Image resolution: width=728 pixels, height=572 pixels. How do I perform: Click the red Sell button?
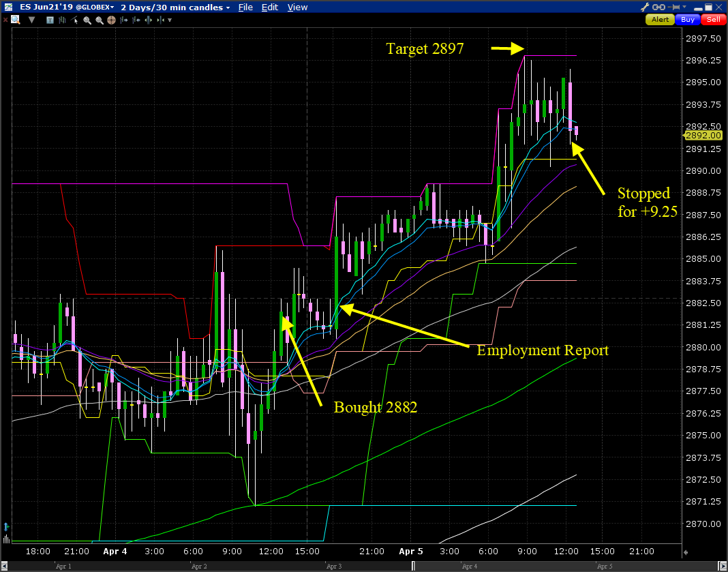[714, 20]
